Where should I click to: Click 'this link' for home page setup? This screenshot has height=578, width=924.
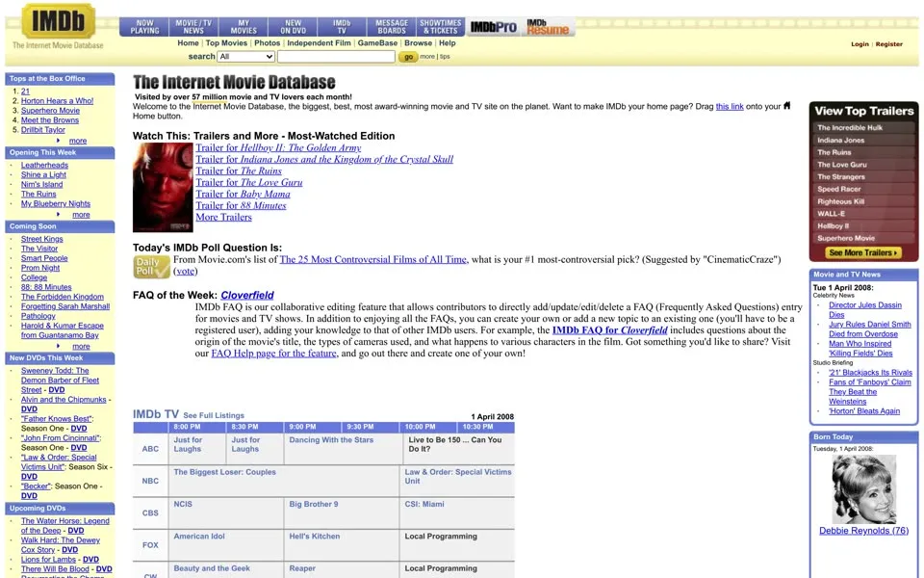730,107
